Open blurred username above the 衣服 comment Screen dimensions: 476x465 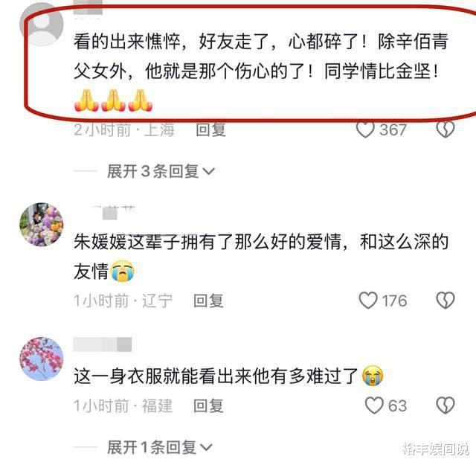coord(103,344)
